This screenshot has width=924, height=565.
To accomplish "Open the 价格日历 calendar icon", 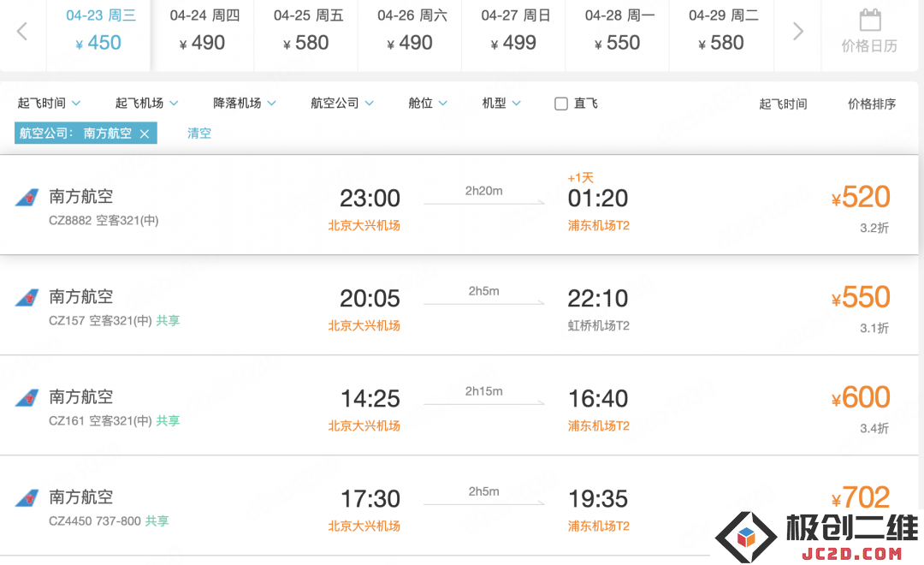I will pos(870,20).
